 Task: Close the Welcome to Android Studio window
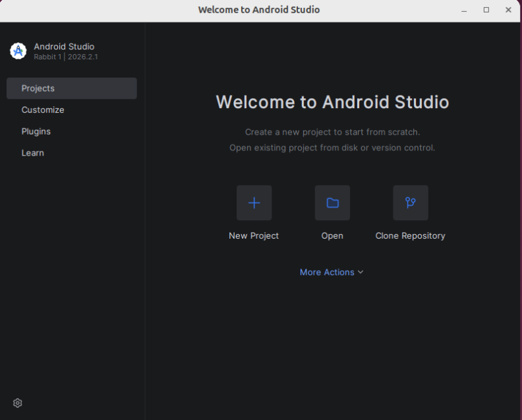pos(508,10)
